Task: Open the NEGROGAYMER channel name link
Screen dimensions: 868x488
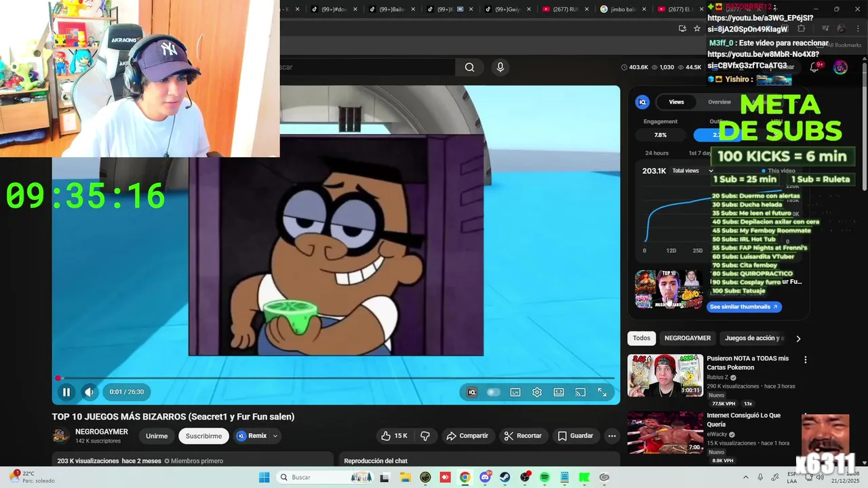Action: [x=102, y=432]
